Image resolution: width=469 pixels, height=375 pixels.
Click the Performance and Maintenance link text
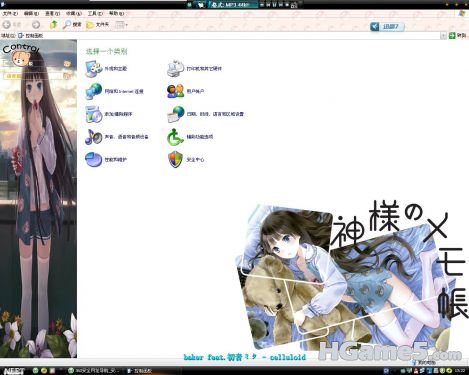(116, 160)
